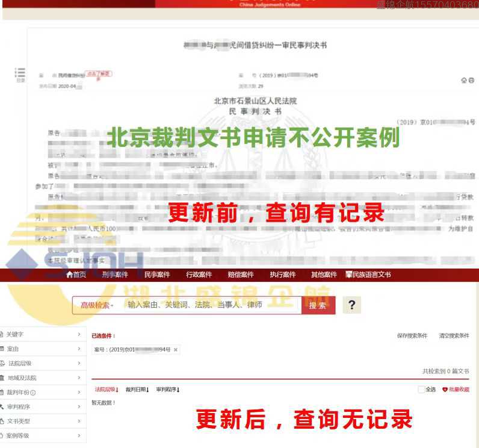
Task: Open the 刑事案件 menu item
Action: [115, 275]
